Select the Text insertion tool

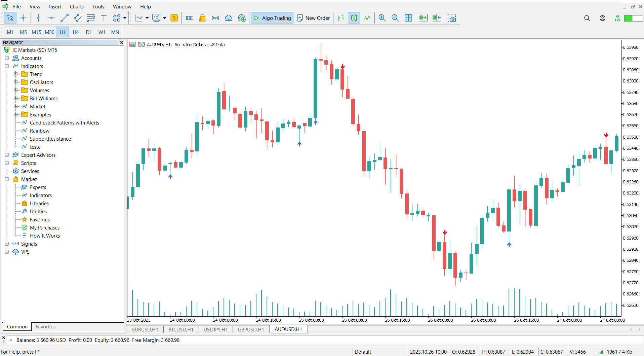104,18
